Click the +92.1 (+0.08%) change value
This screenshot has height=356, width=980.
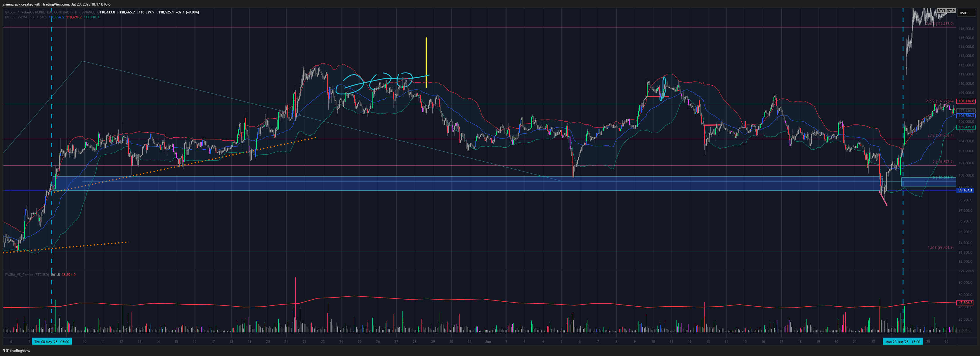point(187,12)
